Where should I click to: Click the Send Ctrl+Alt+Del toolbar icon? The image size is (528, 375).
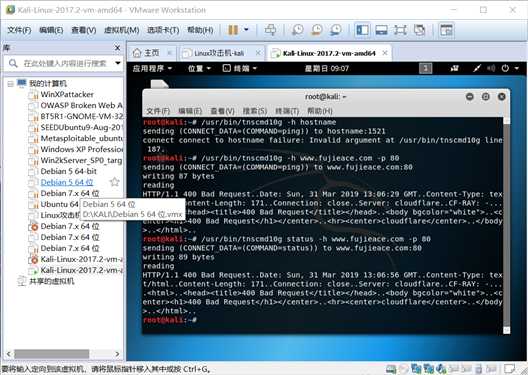pyautogui.click(x=270, y=30)
